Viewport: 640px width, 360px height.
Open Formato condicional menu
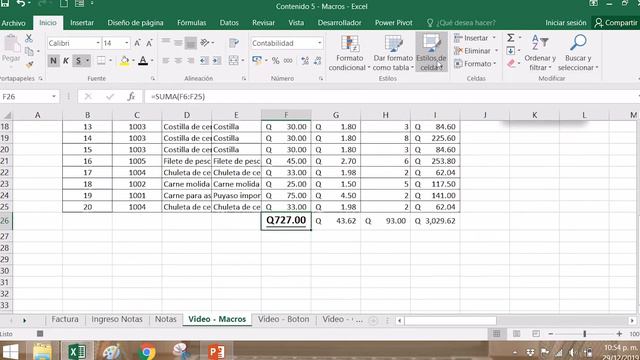[349, 53]
